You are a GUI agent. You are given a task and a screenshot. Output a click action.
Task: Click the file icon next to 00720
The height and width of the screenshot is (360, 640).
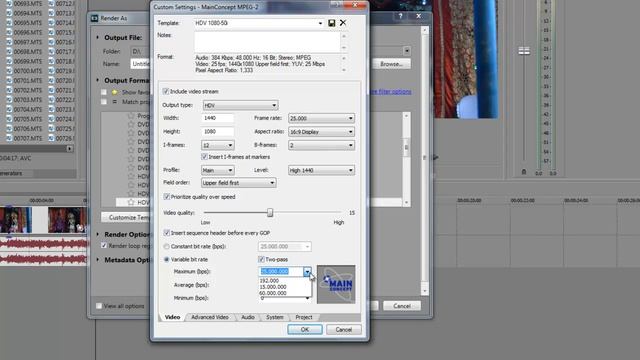51,80
